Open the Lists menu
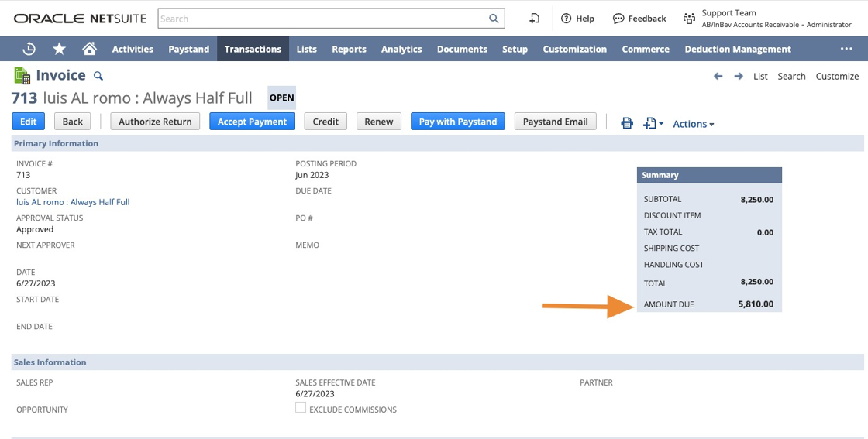868x439 pixels. coord(307,50)
